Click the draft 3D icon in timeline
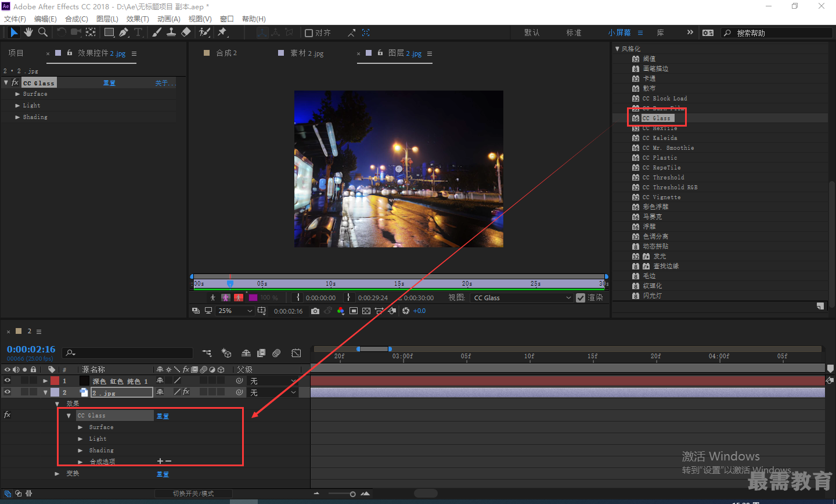This screenshot has width=836, height=504. pyautogui.click(x=226, y=353)
